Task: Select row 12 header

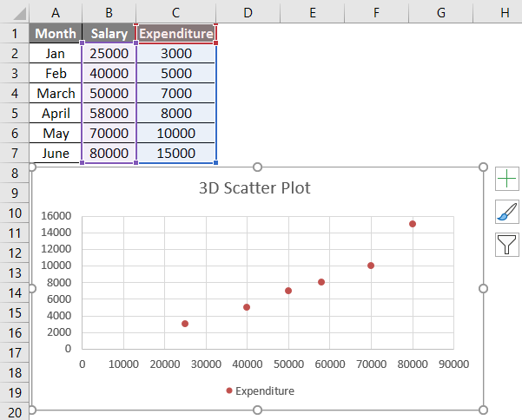Action: click(14, 253)
